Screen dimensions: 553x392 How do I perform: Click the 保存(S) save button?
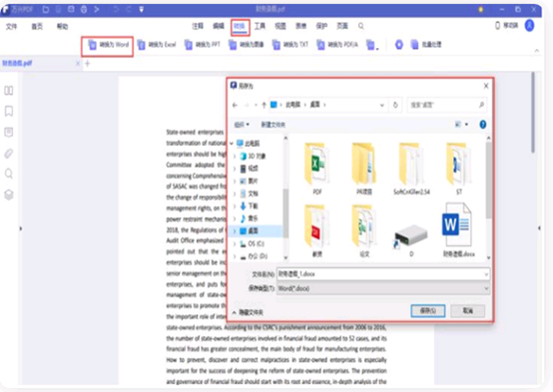click(428, 311)
